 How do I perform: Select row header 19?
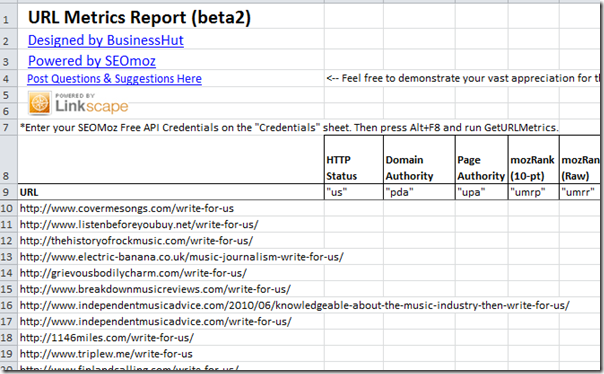(x=8, y=354)
